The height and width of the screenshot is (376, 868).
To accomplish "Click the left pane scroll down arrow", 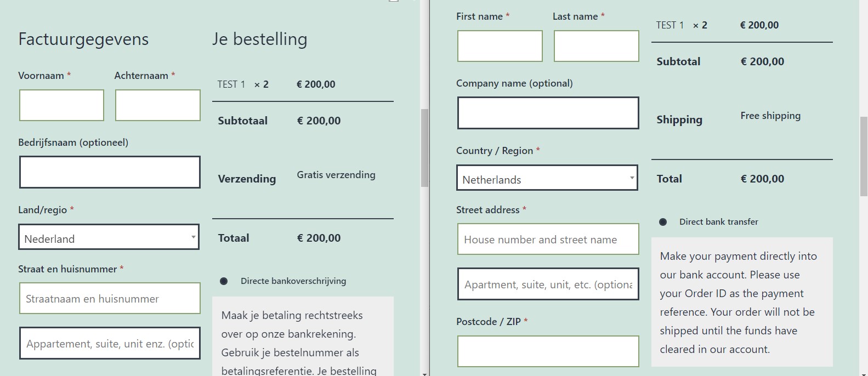I will click(424, 373).
